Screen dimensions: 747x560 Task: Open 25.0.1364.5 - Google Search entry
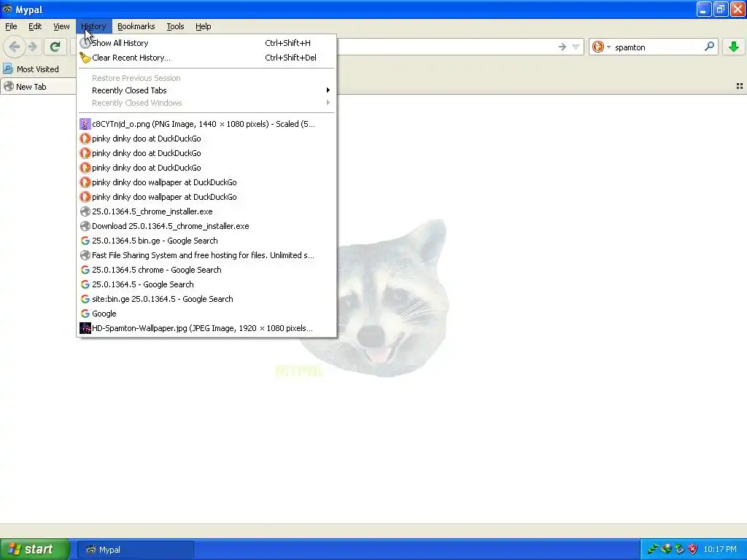(x=206, y=284)
